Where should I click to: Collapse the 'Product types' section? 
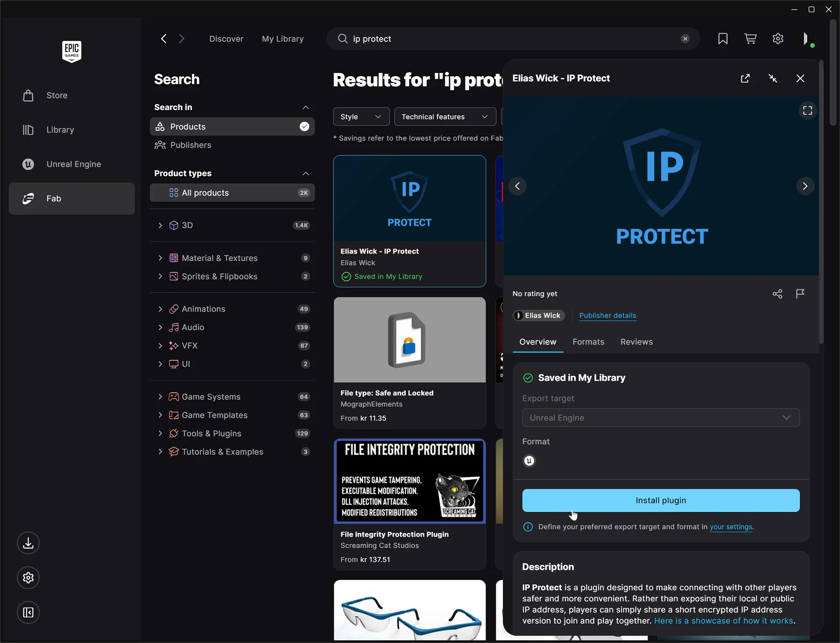tap(306, 174)
